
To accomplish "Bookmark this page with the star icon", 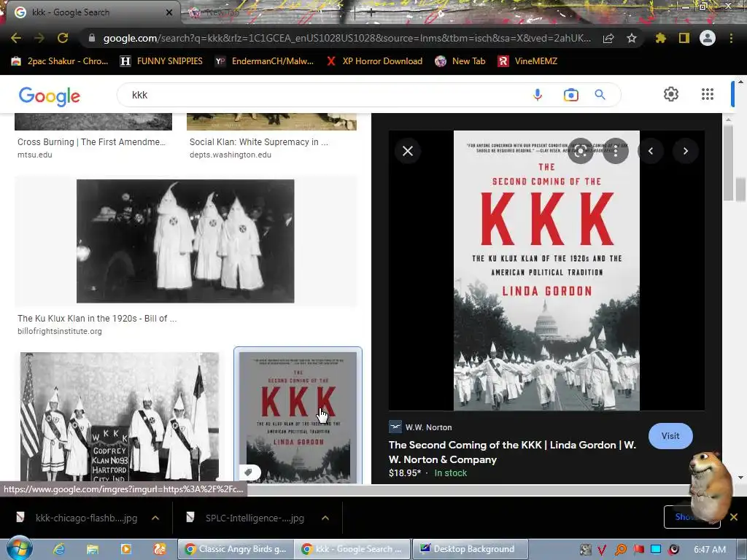I will point(632,38).
